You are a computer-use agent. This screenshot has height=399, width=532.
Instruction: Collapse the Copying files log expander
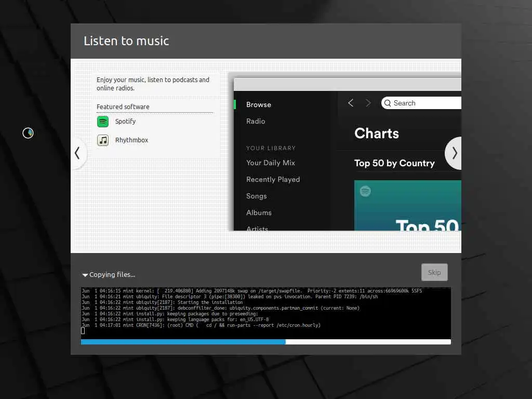(x=85, y=275)
